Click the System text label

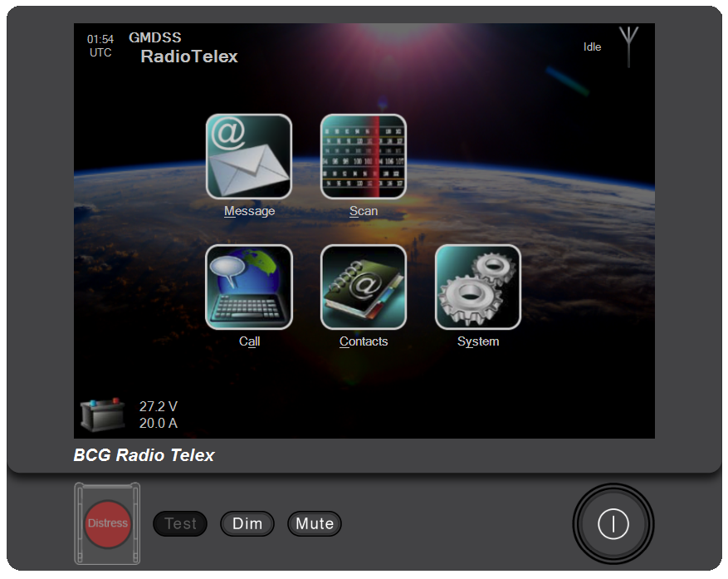click(x=478, y=341)
